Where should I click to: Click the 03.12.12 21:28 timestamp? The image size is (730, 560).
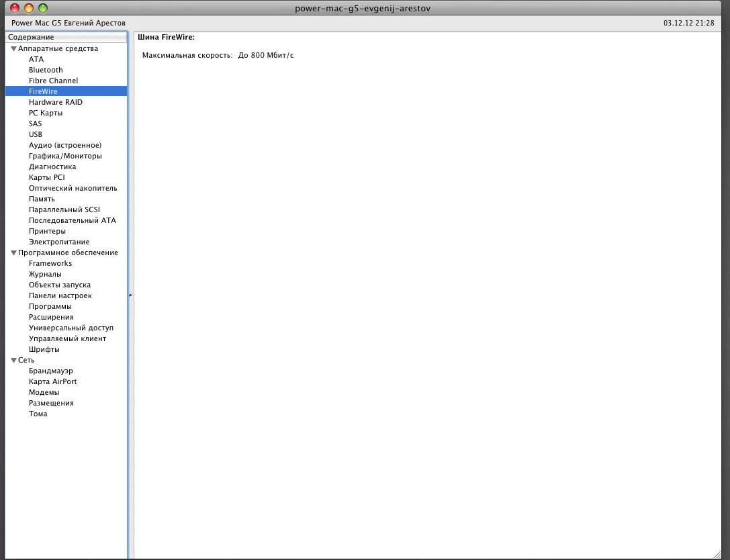[x=688, y=23]
